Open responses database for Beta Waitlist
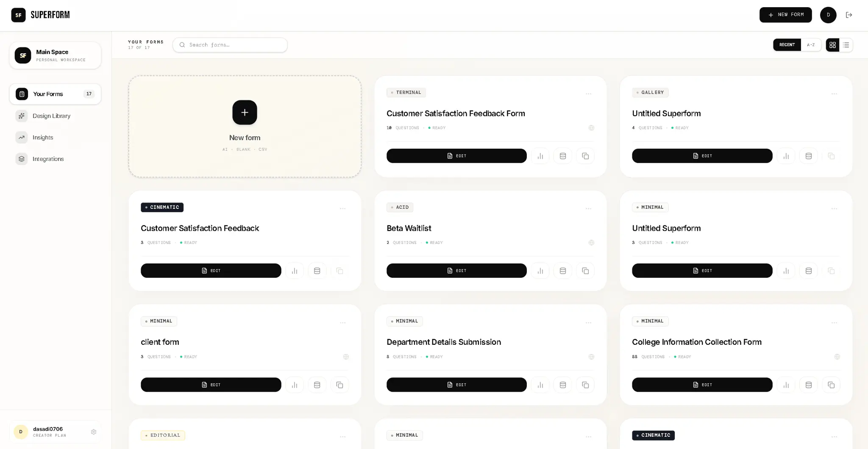 coord(563,271)
